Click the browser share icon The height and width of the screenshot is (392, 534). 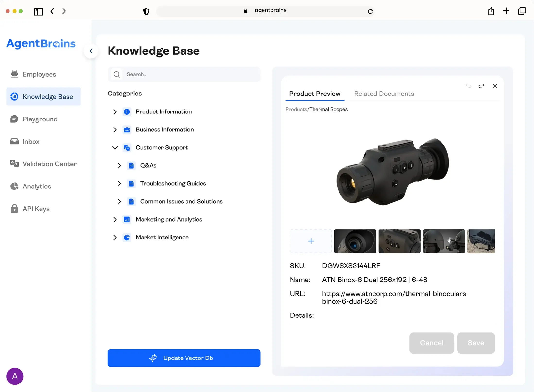[491, 11]
